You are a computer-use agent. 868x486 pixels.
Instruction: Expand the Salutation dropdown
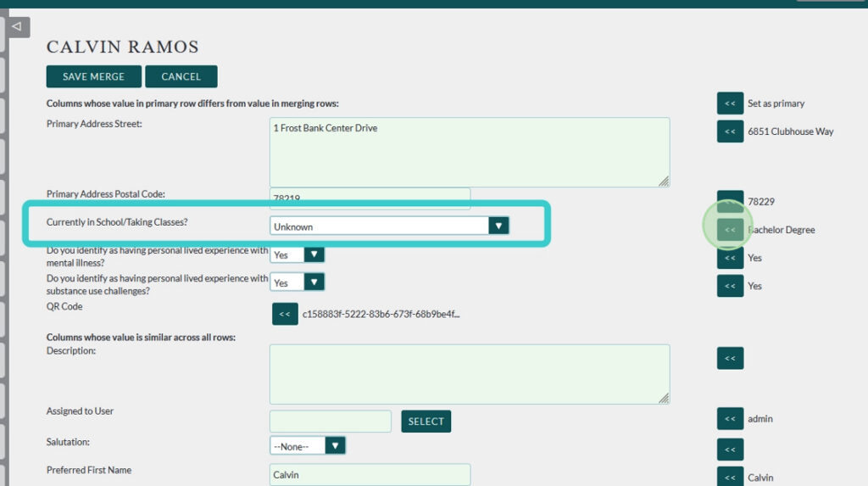click(308, 445)
